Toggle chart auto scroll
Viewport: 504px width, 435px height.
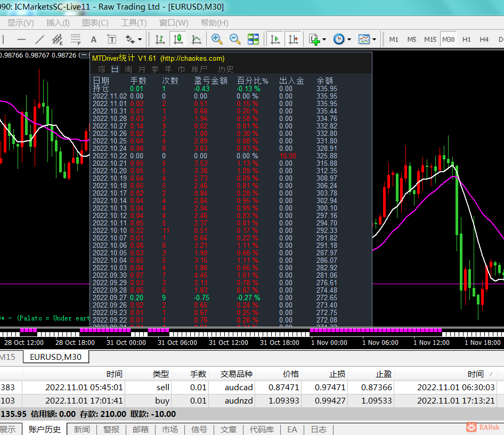point(275,39)
